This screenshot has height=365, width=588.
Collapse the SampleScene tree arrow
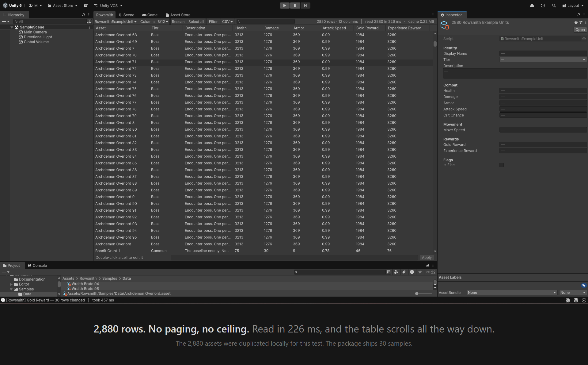pos(12,27)
